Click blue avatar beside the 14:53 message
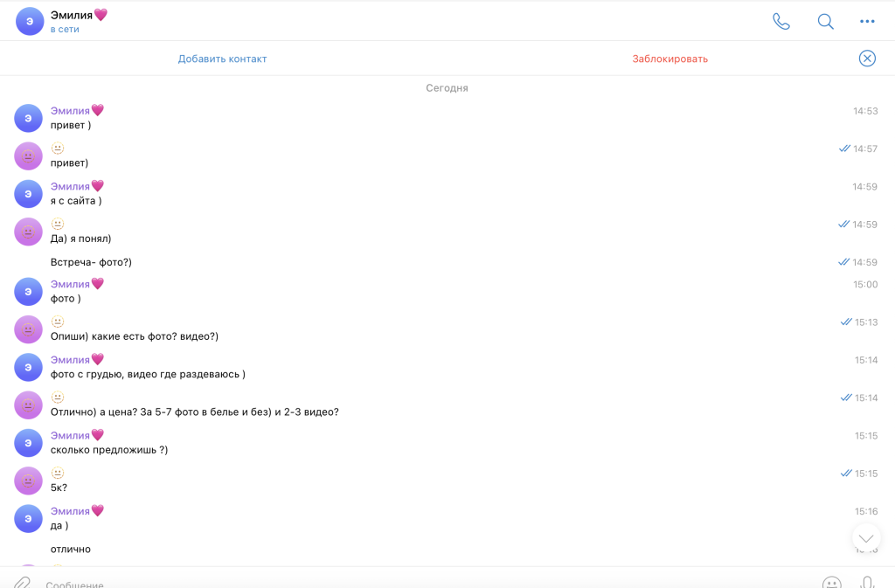 [29, 118]
